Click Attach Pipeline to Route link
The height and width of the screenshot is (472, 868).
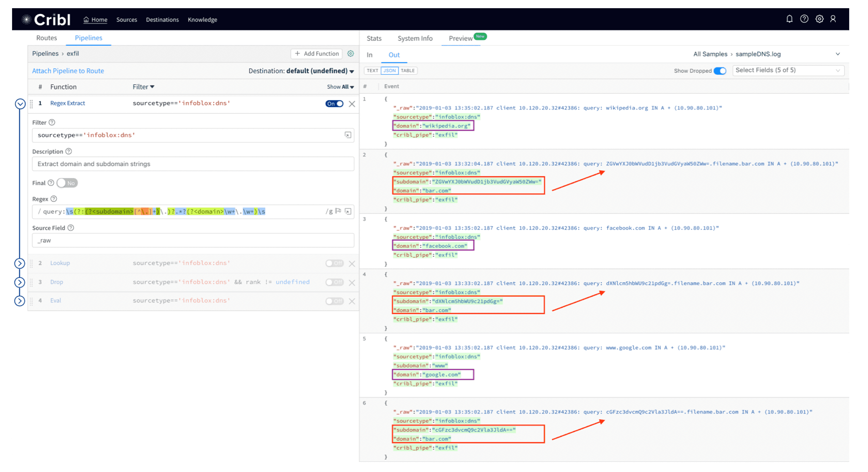[x=68, y=71]
